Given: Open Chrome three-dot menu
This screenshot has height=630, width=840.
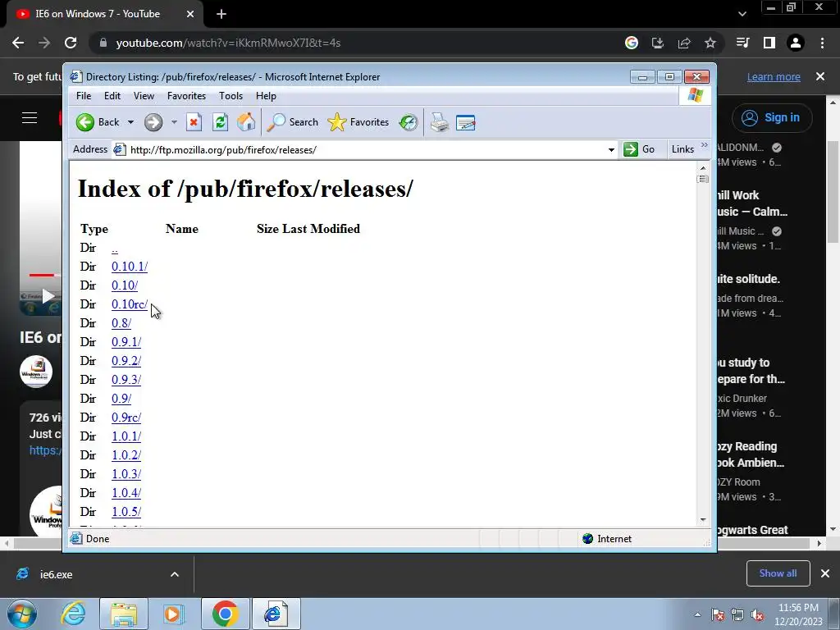Looking at the screenshot, I should coord(822,43).
